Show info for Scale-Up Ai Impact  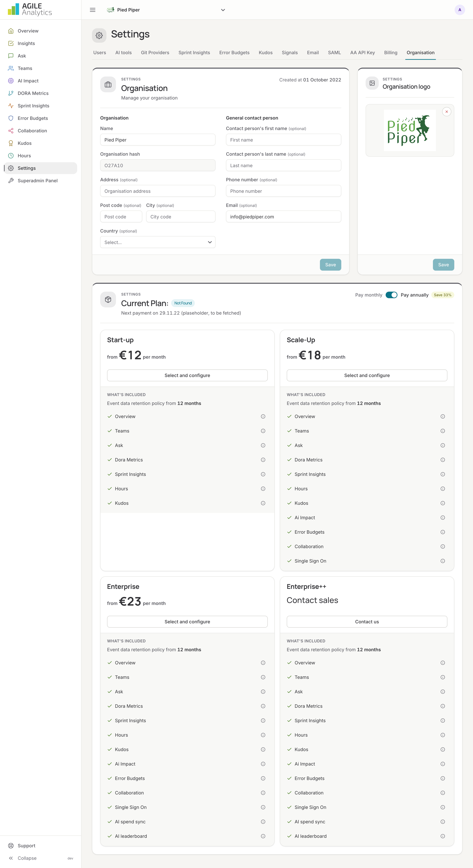pyautogui.click(x=443, y=518)
